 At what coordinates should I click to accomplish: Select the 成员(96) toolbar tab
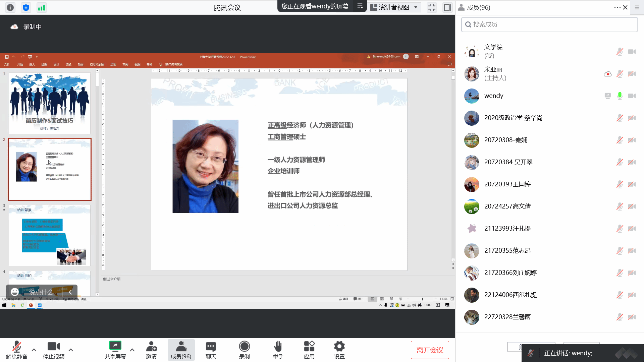point(181,350)
